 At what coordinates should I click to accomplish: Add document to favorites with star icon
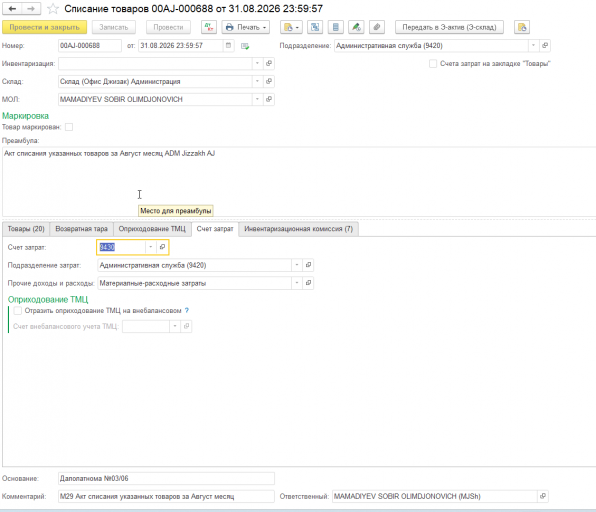pyautogui.click(x=53, y=8)
